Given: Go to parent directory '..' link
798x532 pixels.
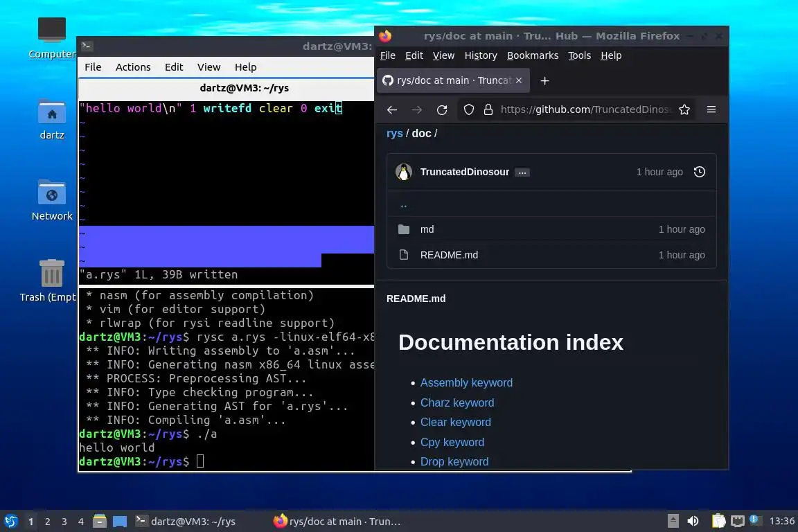Looking at the screenshot, I should pyautogui.click(x=404, y=205).
